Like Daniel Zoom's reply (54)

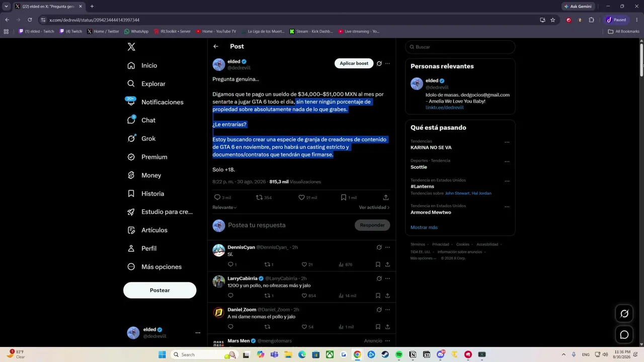click(304, 327)
